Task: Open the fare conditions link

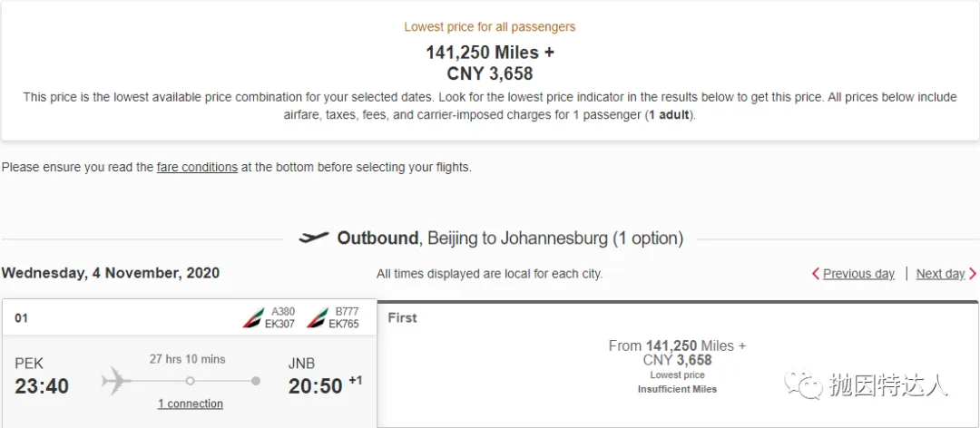Action: pos(197,168)
